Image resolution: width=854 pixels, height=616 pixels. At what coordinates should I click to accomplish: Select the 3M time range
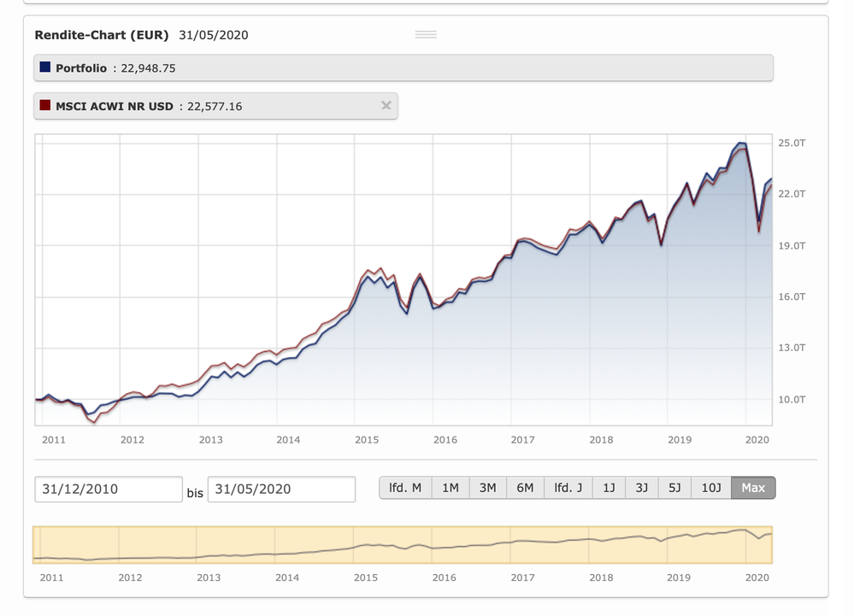[487, 488]
